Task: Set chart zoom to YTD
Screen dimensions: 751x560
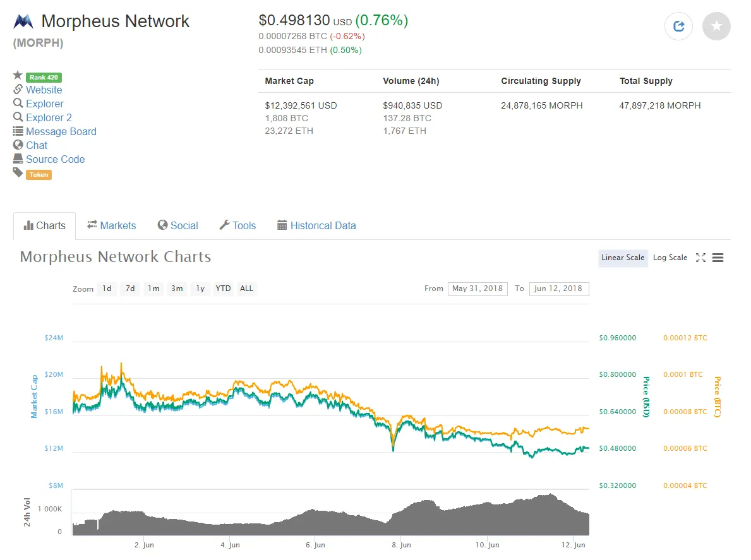Action: pyautogui.click(x=223, y=289)
